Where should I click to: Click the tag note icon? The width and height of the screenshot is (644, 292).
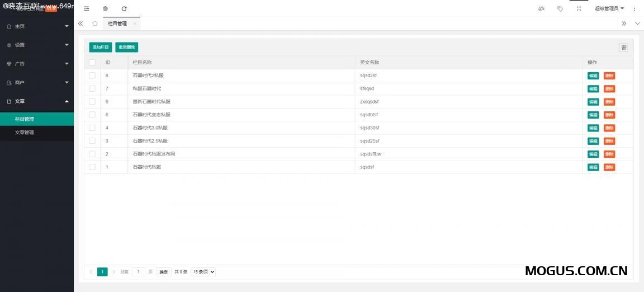click(x=560, y=8)
